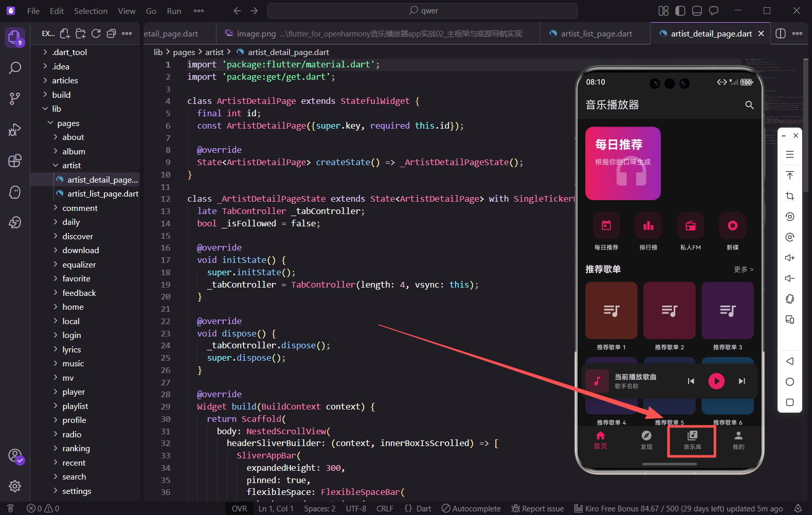Click the qwer command search field
The image size is (812, 515).
pos(422,11)
